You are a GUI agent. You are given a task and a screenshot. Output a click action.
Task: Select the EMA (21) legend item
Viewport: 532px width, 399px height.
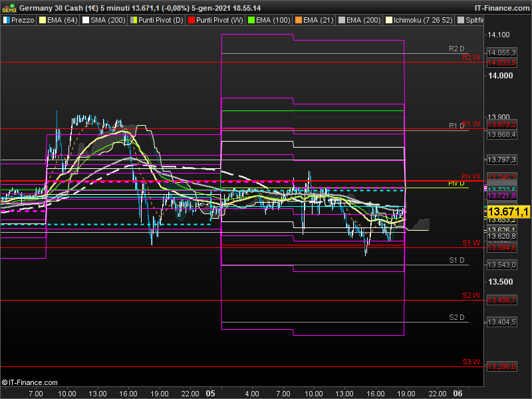point(314,20)
